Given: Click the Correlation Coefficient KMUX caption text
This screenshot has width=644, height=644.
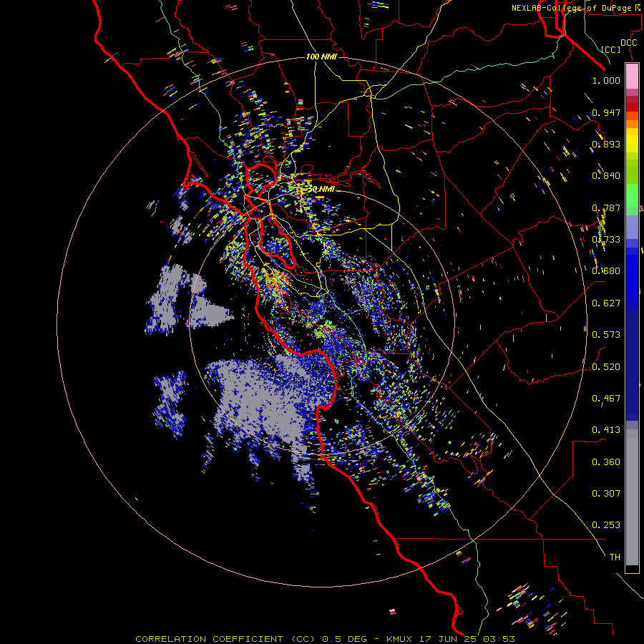Looking at the screenshot, I should 325,639.
